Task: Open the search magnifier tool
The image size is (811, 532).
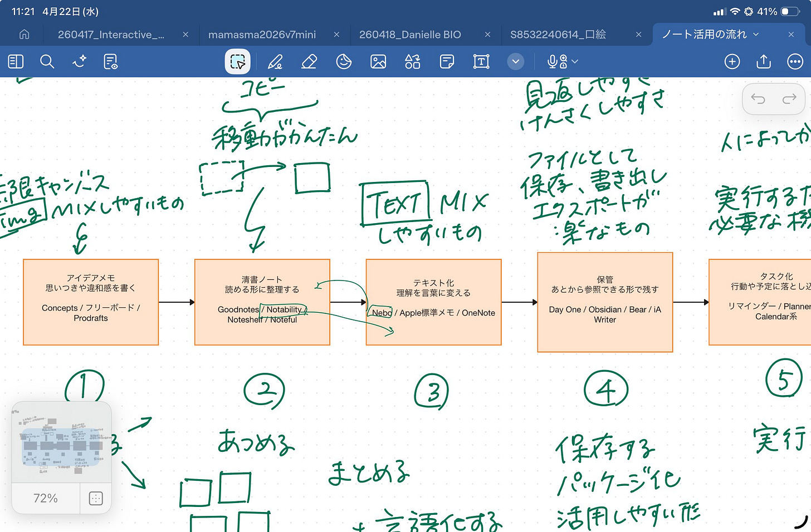Action: pyautogui.click(x=47, y=61)
